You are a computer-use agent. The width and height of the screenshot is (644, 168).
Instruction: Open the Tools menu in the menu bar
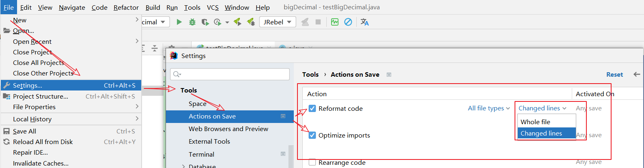coord(192,7)
